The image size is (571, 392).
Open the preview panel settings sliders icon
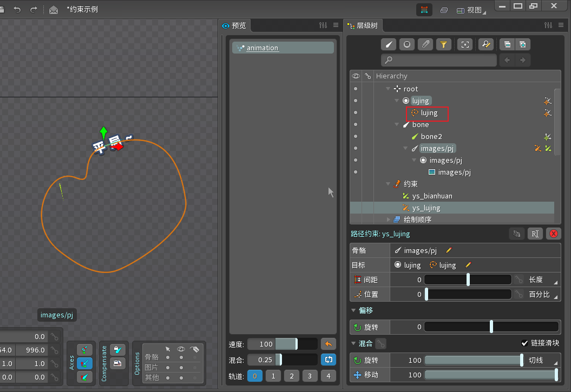(323, 25)
